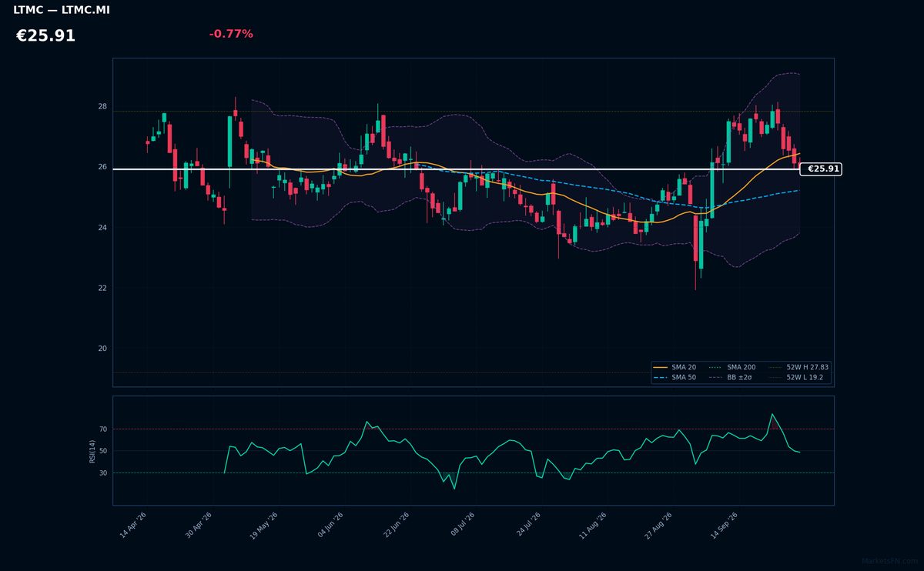Click the 14 Sep '26 date label

click(x=725, y=525)
